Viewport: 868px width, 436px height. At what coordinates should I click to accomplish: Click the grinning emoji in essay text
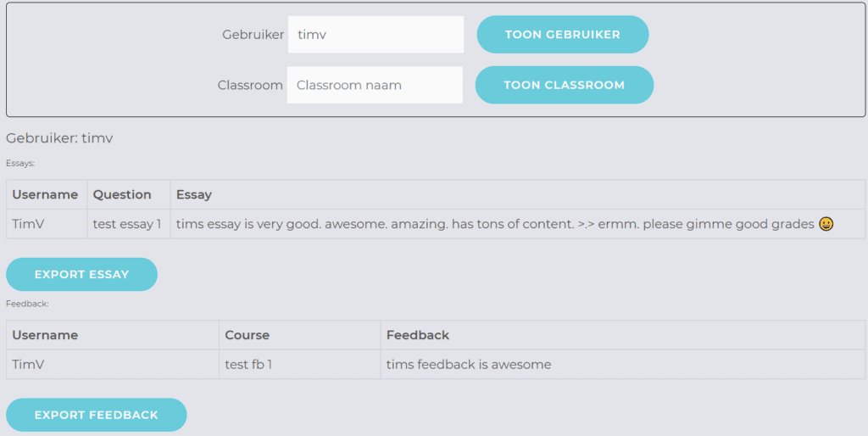(826, 224)
